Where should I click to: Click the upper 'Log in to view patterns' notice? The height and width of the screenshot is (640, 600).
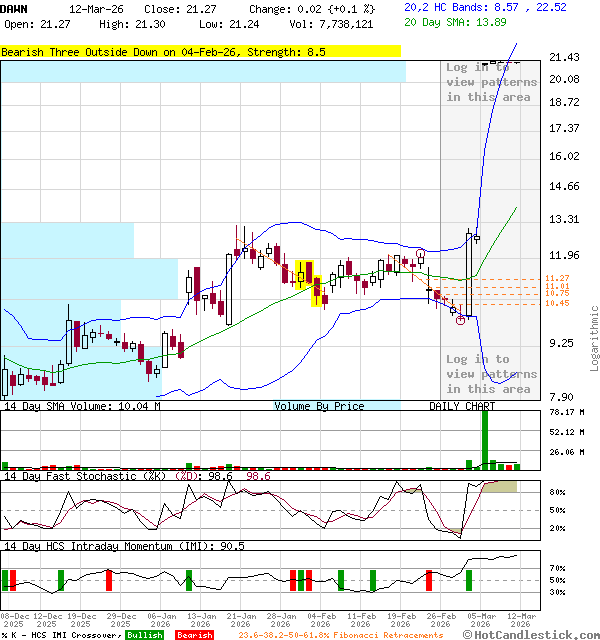coord(491,82)
